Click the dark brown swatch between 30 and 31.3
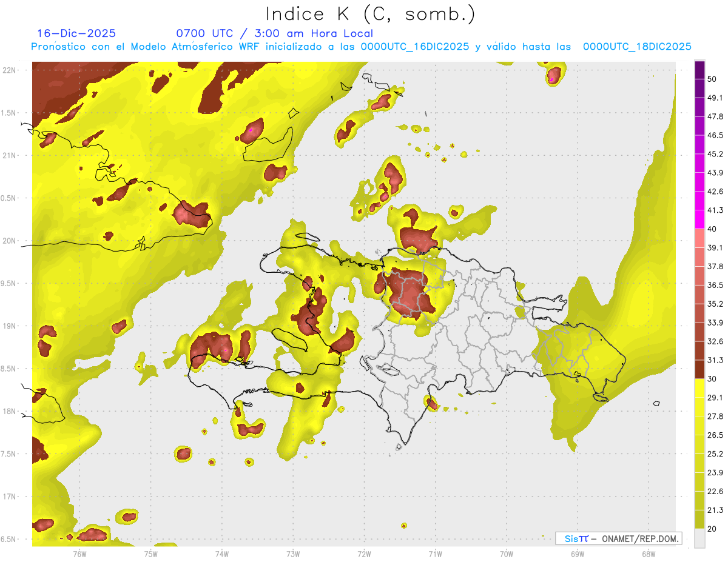 click(x=700, y=369)
